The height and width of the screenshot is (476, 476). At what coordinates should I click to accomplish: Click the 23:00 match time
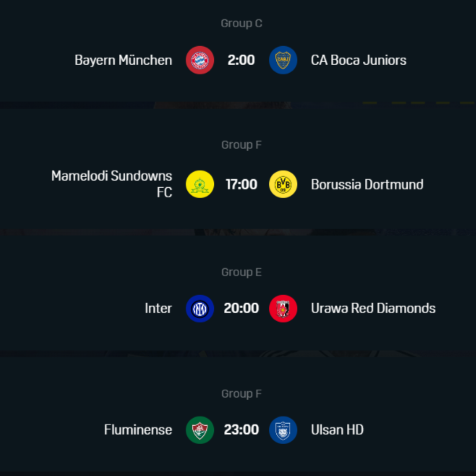click(241, 430)
